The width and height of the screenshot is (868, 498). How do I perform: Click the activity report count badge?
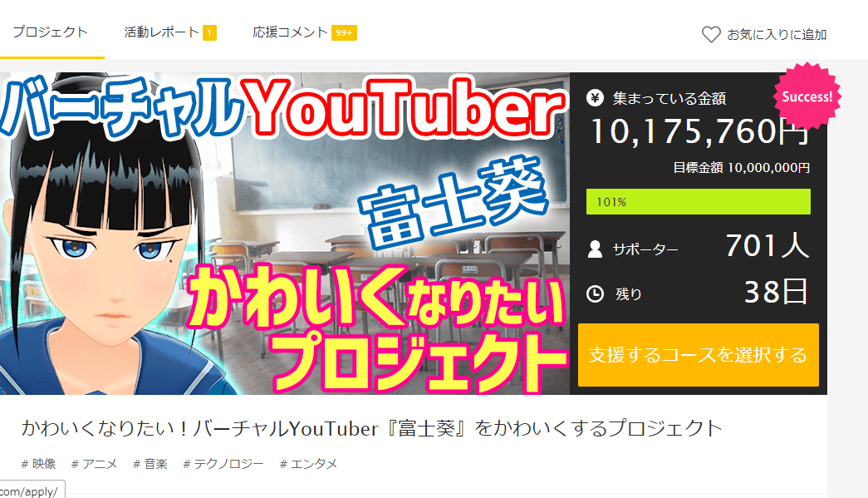(x=209, y=32)
